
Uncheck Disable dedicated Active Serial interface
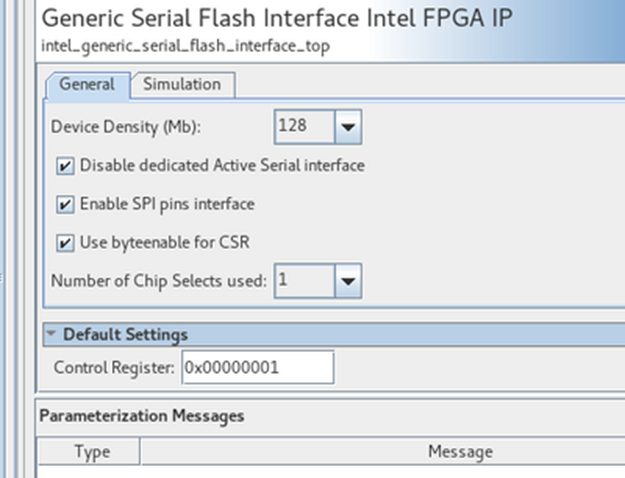pyautogui.click(x=66, y=166)
